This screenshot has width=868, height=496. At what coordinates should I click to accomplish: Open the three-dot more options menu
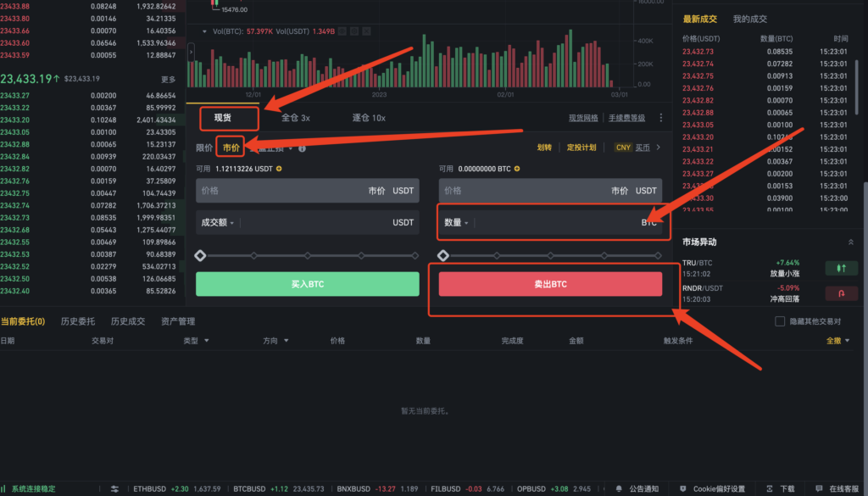click(660, 118)
